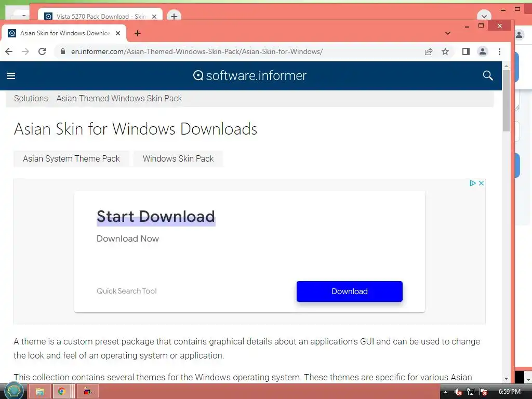Screen dimensions: 532x399
Task: Click the Download Now ad text
Action: 128,238
